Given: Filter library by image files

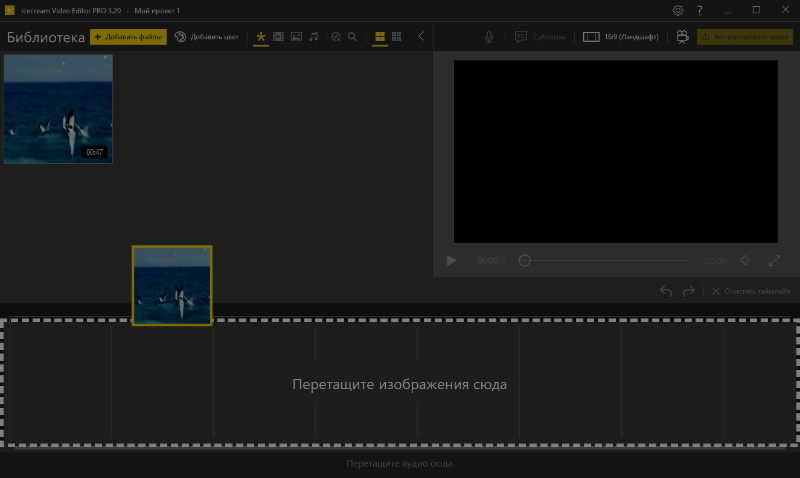Looking at the screenshot, I should coord(296,37).
